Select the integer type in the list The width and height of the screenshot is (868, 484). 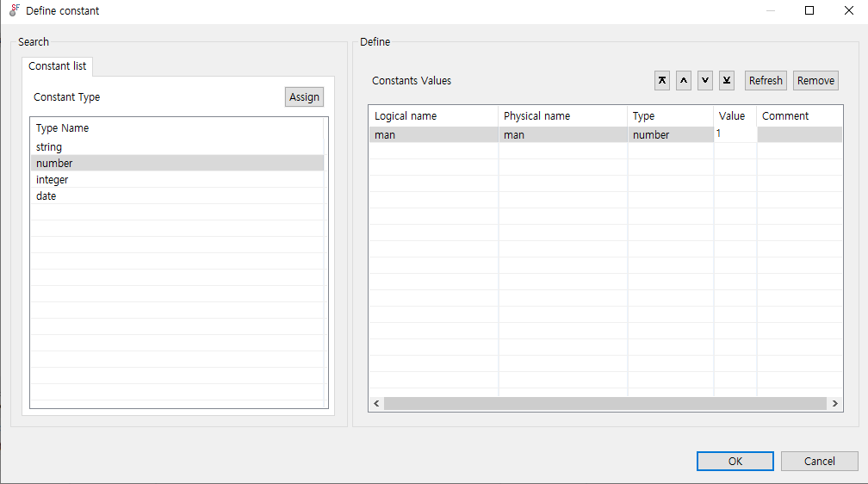pos(52,180)
